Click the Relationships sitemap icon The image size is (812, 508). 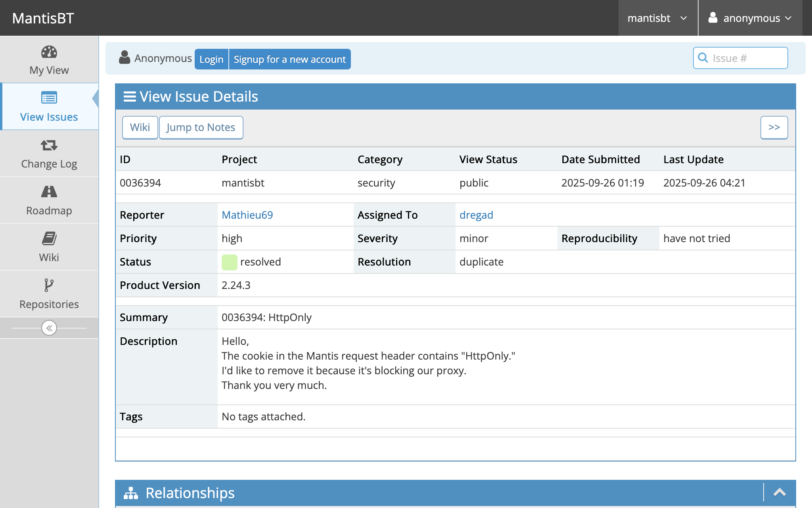tap(131, 493)
